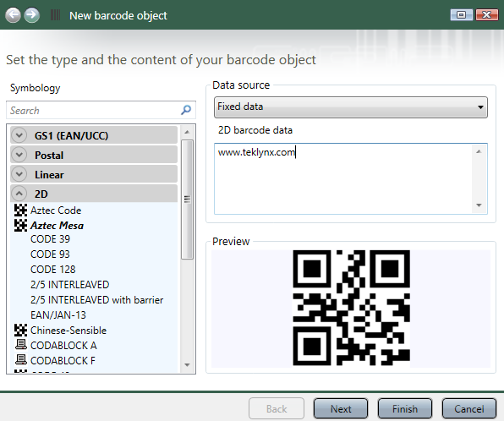Select 2/5 INTERLEAVED with barrier

tap(96, 300)
